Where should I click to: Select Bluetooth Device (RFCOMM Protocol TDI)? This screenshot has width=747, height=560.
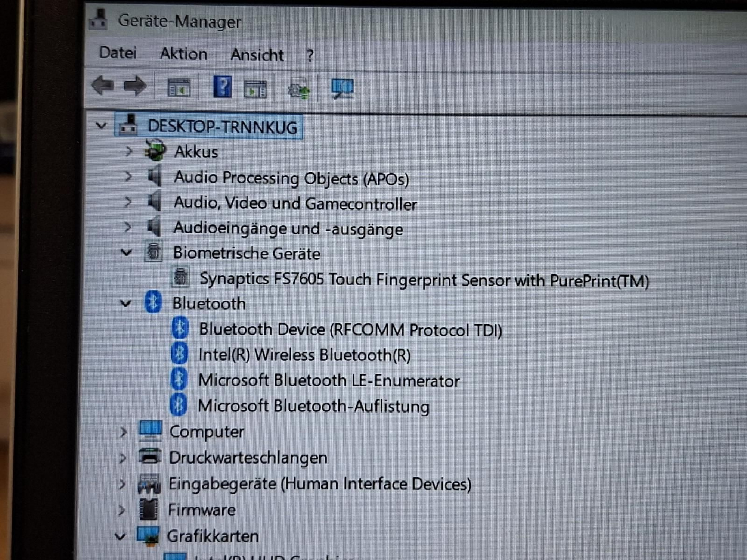pyautogui.click(x=350, y=330)
